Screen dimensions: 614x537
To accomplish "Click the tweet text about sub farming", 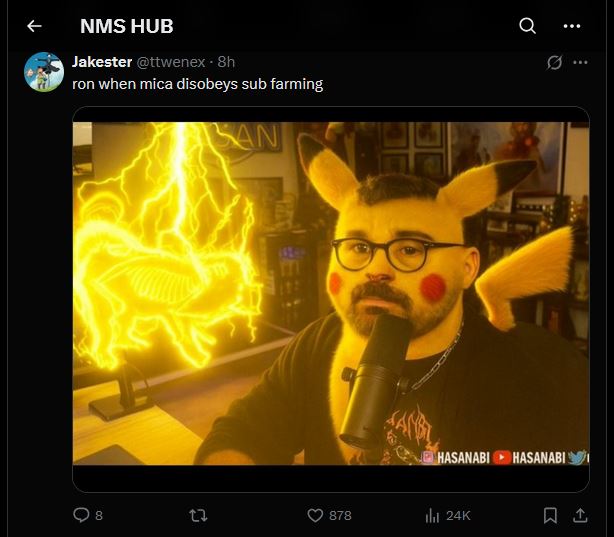I will point(197,84).
